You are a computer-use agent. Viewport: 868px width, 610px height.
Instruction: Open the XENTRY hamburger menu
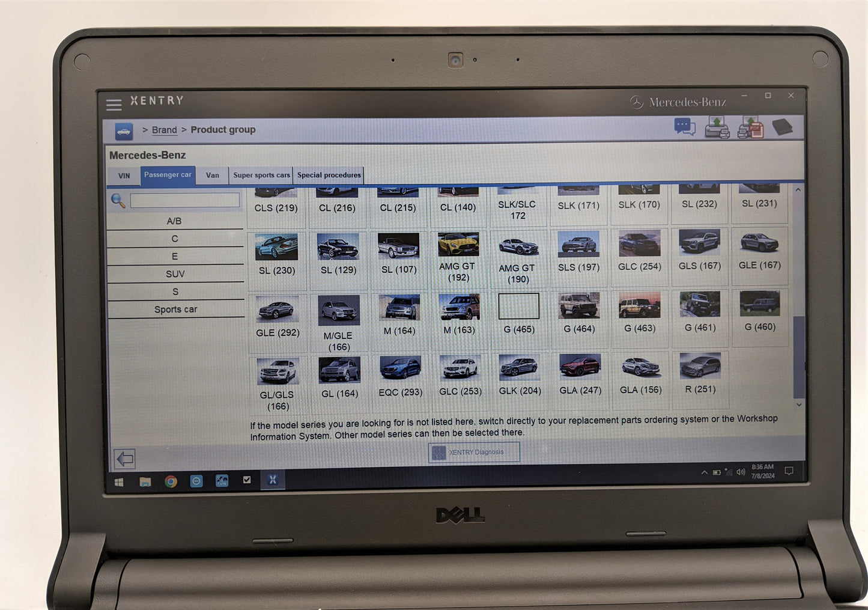[114, 105]
